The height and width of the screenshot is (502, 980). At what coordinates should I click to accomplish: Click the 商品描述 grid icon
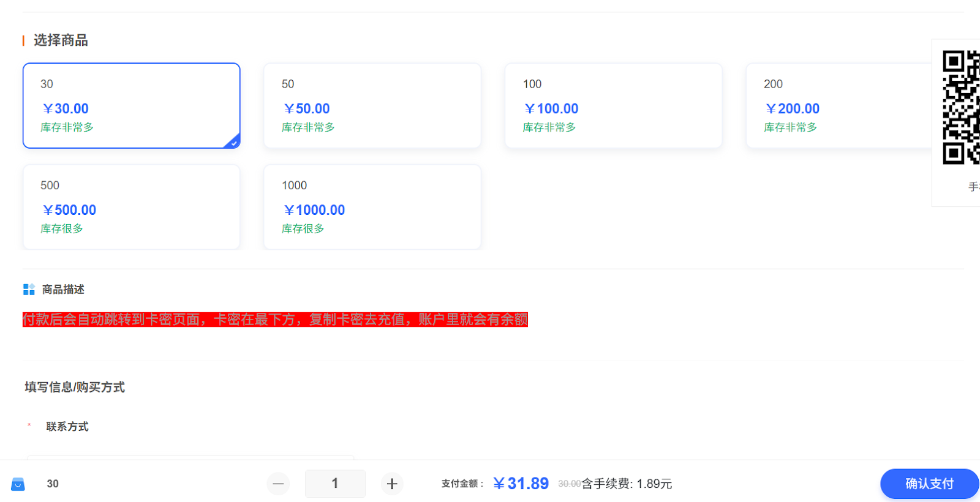pyautogui.click(x=29, y=290)
